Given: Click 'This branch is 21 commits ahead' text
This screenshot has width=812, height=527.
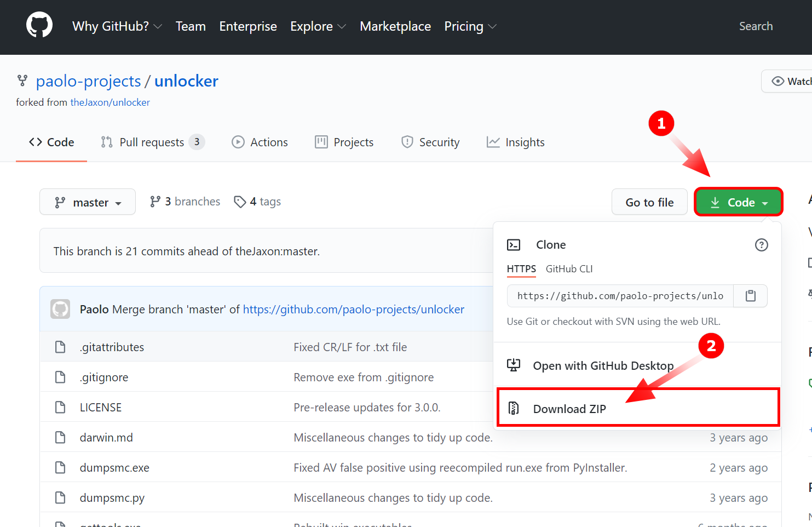Looking at the screenshot, I should point(187,251).
